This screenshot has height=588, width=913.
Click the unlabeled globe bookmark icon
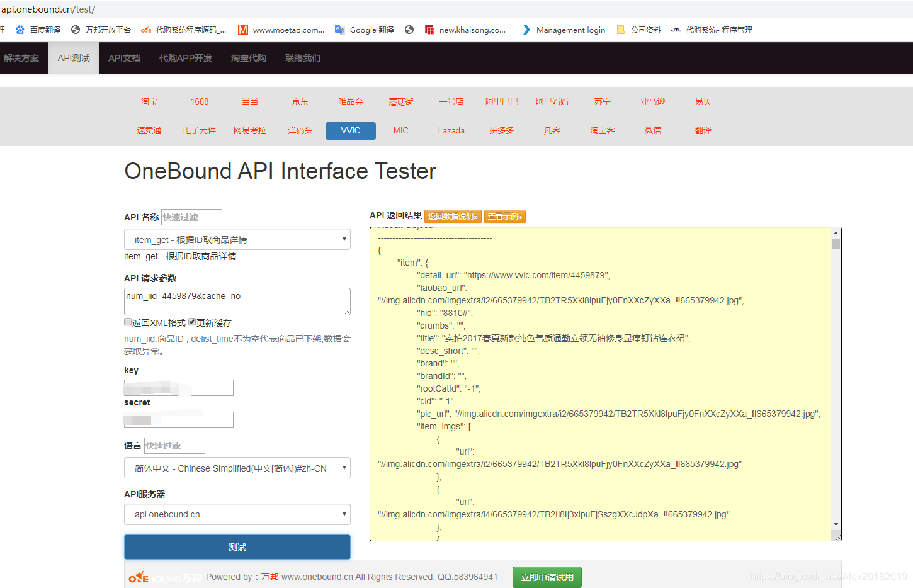409,30
